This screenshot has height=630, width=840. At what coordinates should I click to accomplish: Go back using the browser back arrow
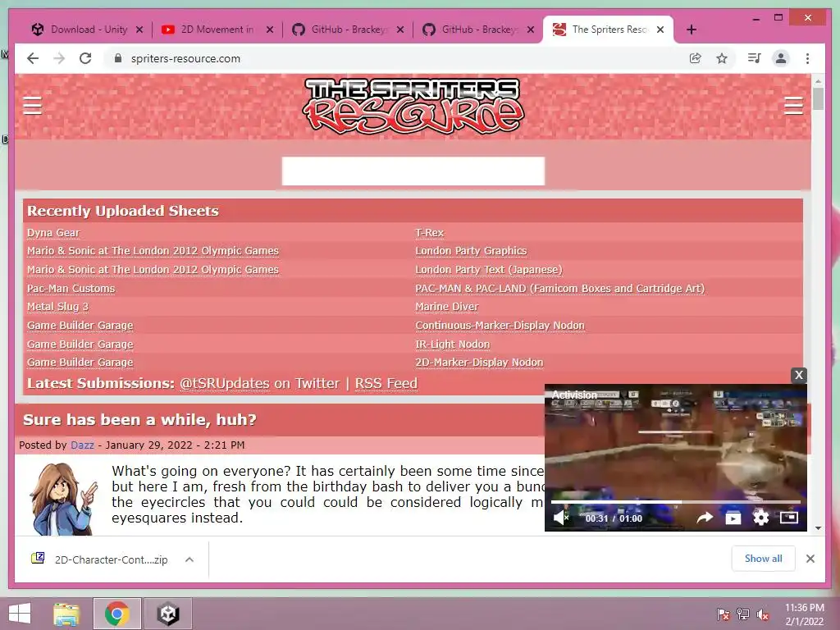(x=33, y=58)
